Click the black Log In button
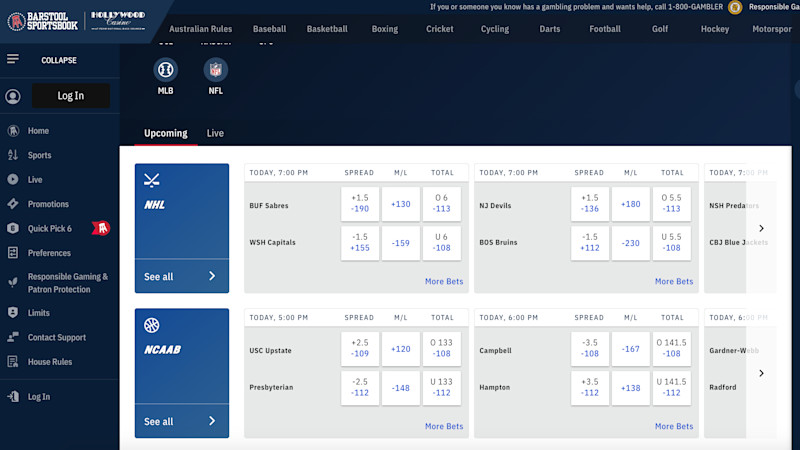Screen dimensions: 800x450 (71, 96)
